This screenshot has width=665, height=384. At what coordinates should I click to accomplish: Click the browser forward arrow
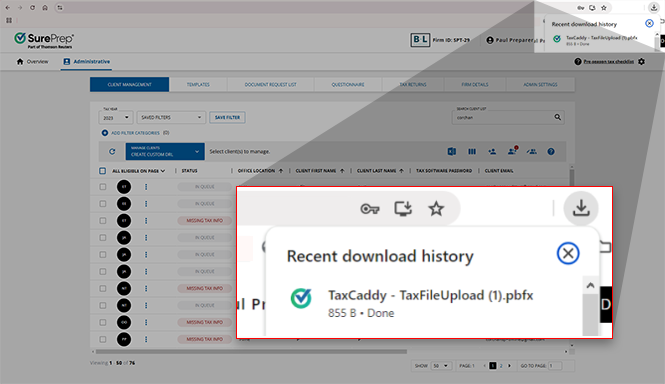[x=20, y=8]
